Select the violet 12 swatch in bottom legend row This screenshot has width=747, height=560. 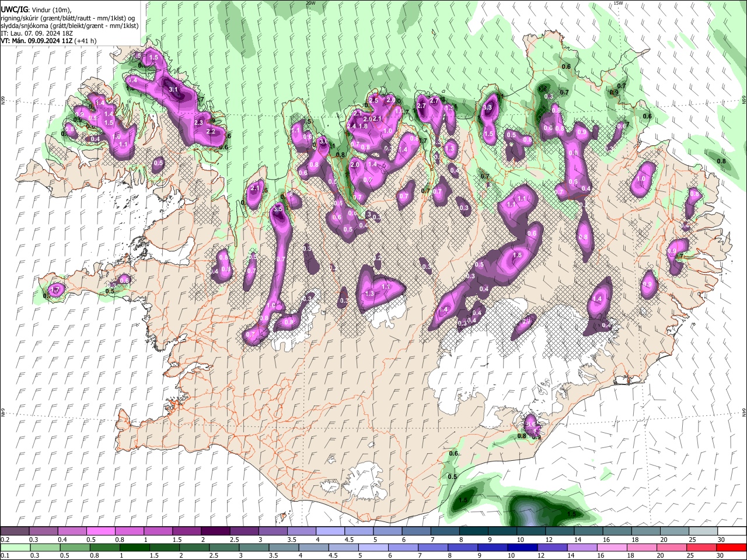[552, 547]
